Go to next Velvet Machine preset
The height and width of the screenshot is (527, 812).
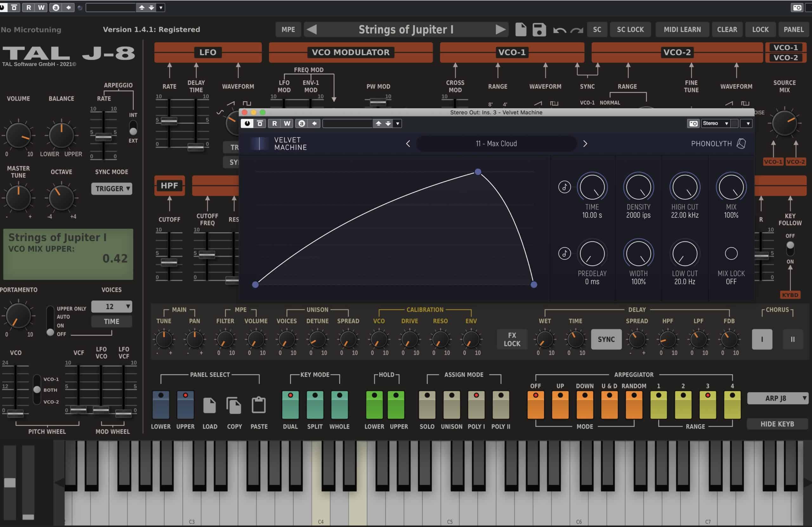pos(585,144)
